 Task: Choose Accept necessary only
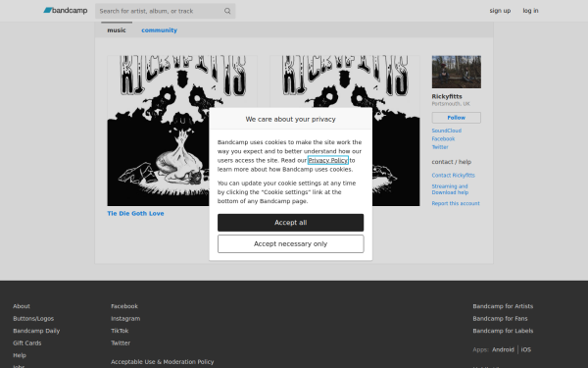point(291,244)
